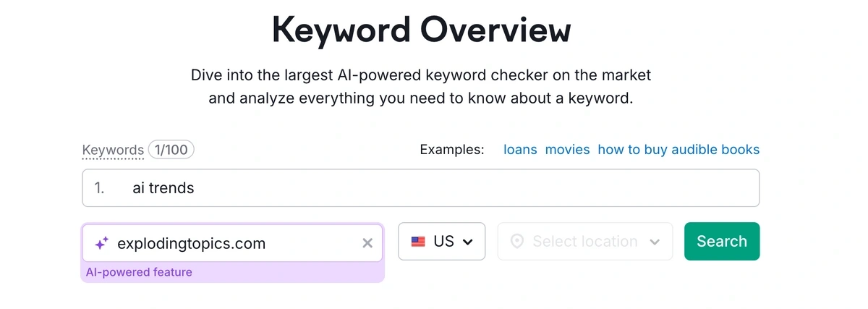Image resolution: width=868 pixels, height=309 pixels.
Task: Click the location pin icon
Action: click(x=516, y=242)
